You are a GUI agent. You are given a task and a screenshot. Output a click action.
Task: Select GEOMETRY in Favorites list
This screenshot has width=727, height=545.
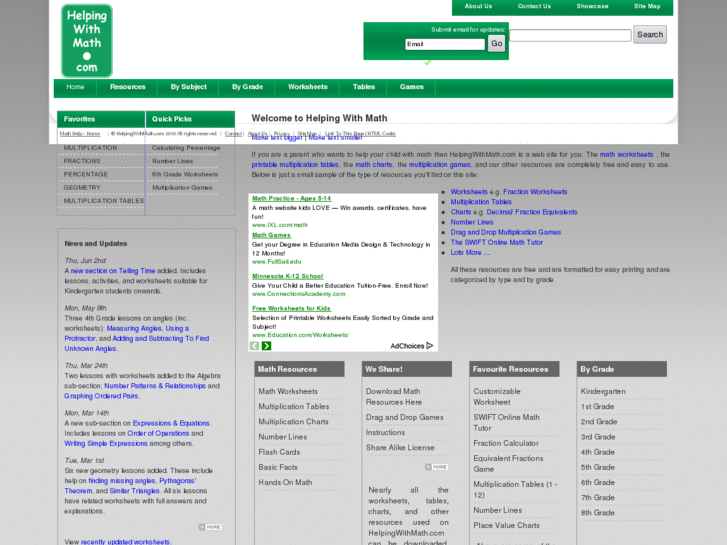pos(82,187)
